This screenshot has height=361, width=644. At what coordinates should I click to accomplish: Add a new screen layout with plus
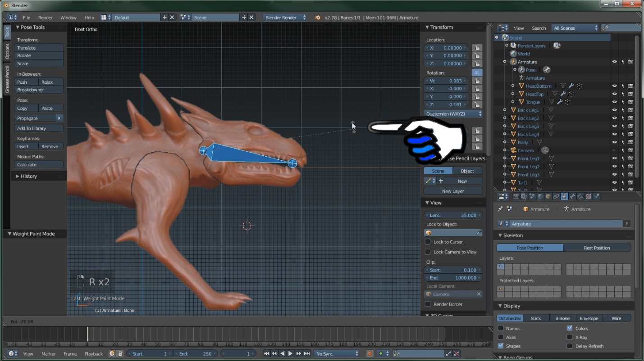point(164,18)
